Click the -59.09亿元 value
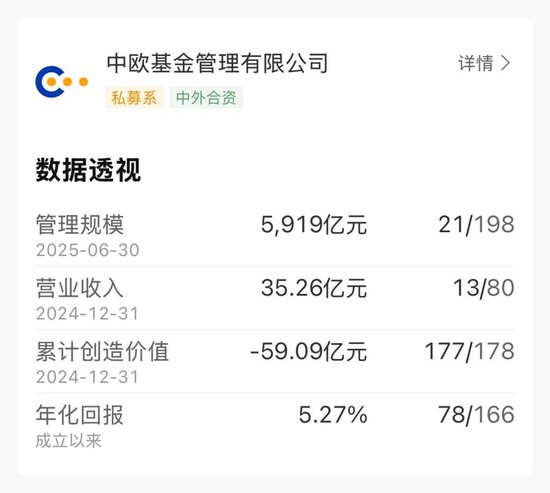This screenshot has height=493, width=550. click(x=308, y=352)
